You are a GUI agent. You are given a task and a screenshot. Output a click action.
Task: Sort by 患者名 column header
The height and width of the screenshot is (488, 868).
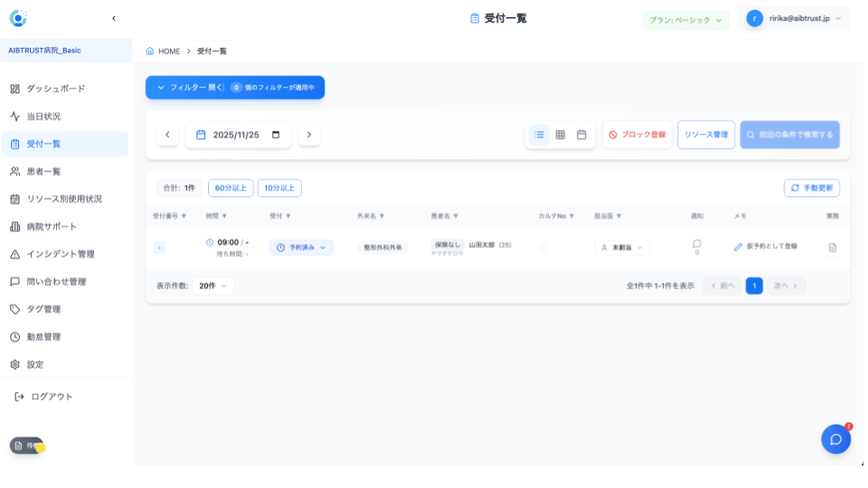click(x=445, y=216)
